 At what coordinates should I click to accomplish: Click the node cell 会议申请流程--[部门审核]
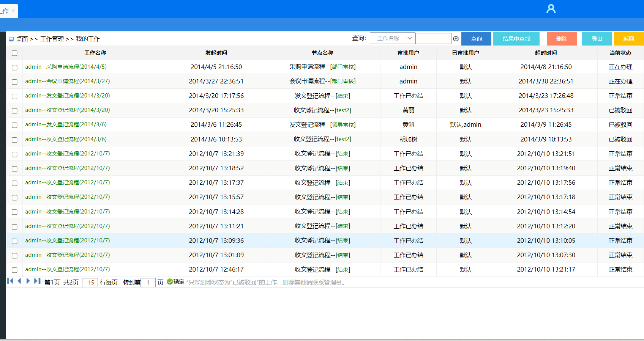pos(322,81)
